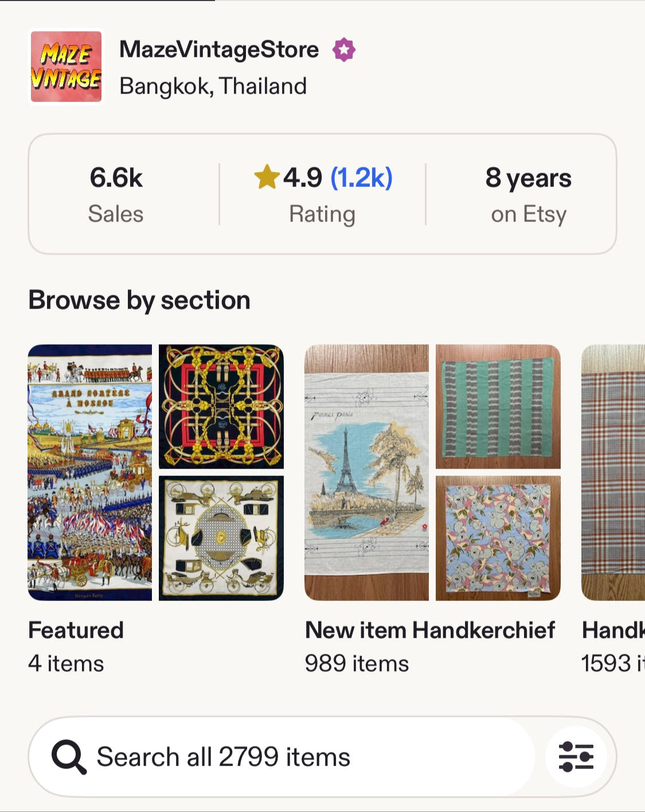Viewport: 645px width, 812px height.
Task: Open the Featured section title
Action: pyautogui.click(x=76, y=630)
